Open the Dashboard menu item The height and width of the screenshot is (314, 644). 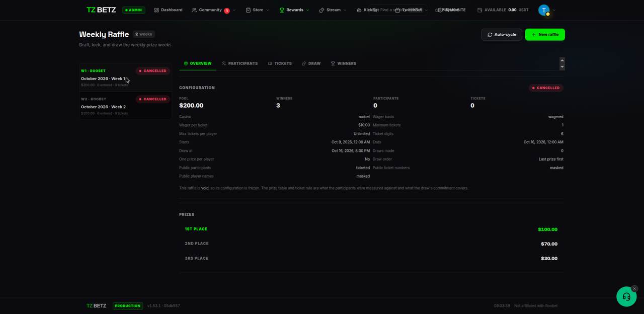(168, 10)
